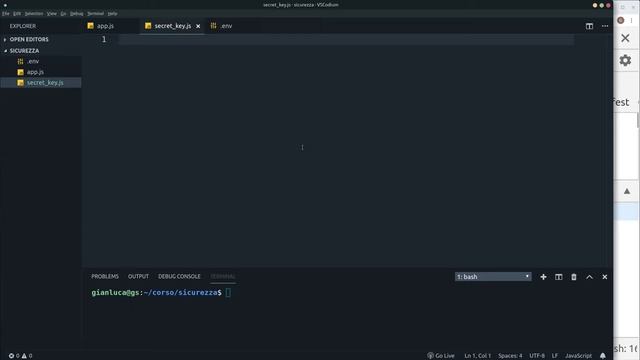This screenshot has height=360, width=640.
Task: Select the secret_key.js editor tab
Action: pyautogui.click(x=172, y=26)
